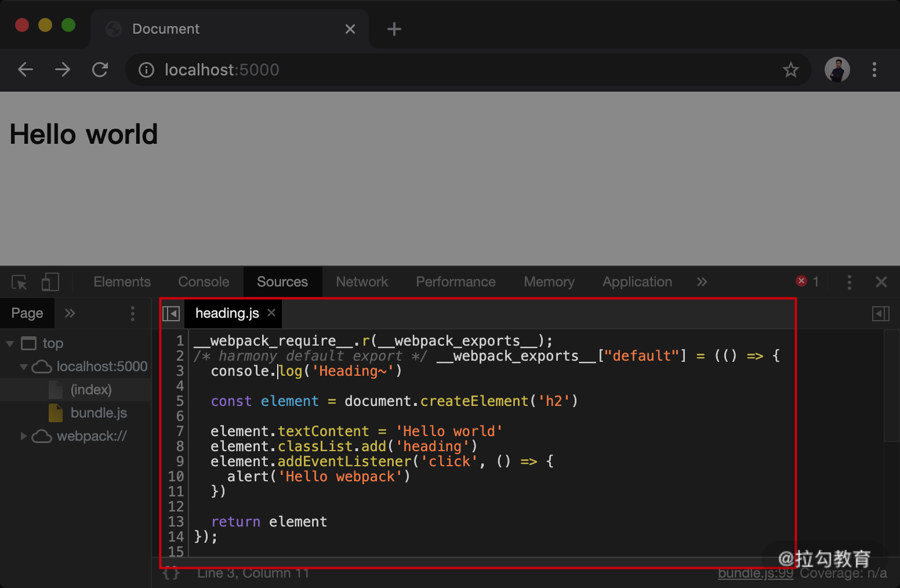Viewport: 900px width, 588px height.
Task: Close the heading.js file tab
Action: tap(271, 313)
